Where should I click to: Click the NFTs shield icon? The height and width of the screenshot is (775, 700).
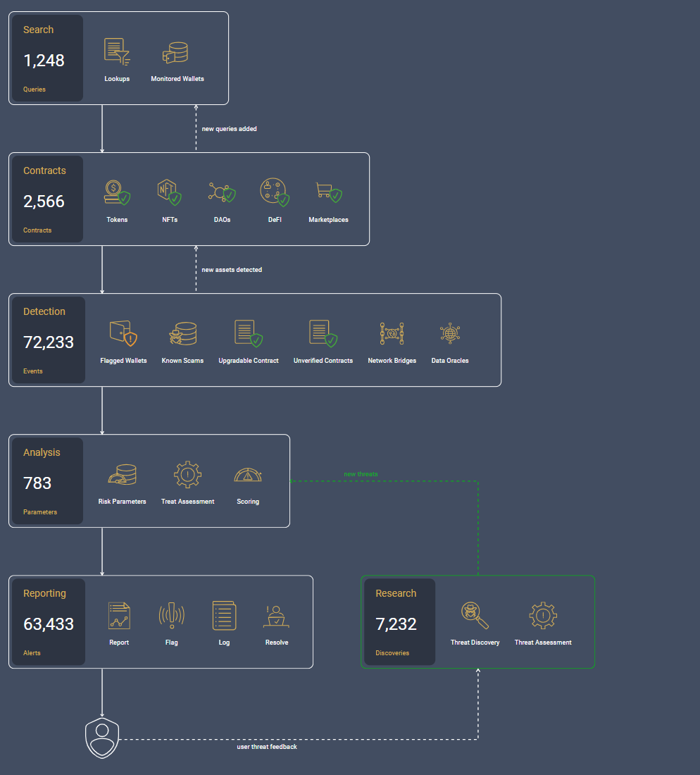tap(170, 192)
